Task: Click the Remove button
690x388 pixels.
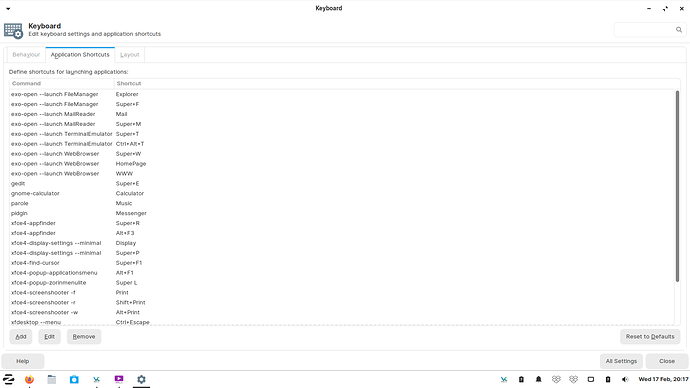Action: 84,337
